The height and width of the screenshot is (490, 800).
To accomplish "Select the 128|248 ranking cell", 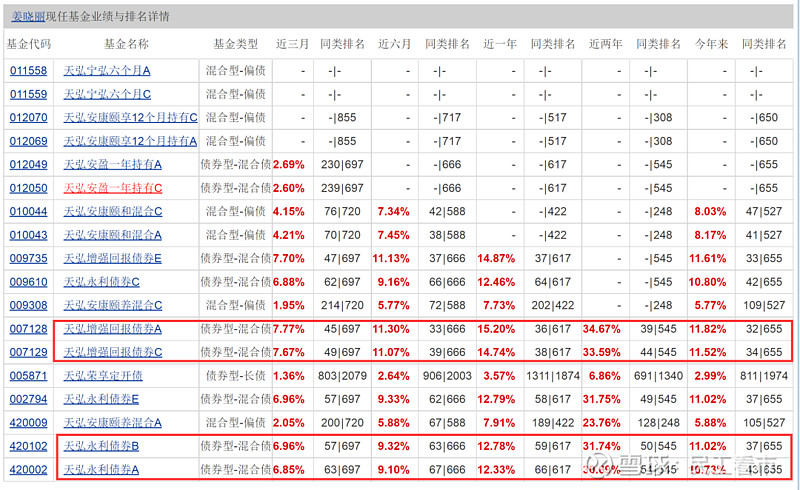I will [659, 423].
